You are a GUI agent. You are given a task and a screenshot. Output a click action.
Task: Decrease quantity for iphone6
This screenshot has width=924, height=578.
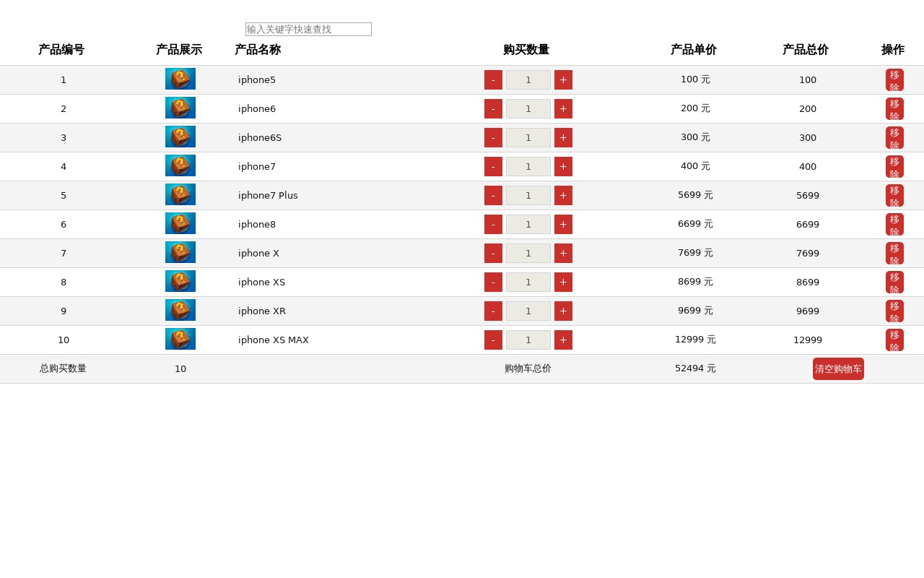[493, 108]
